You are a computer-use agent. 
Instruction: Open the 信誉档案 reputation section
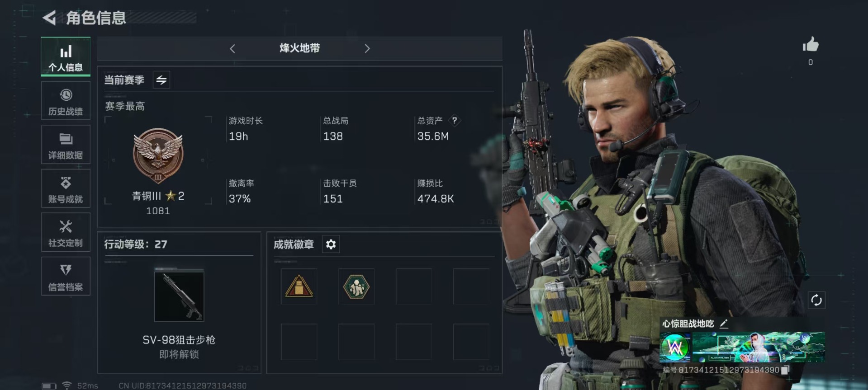[66, 276]
